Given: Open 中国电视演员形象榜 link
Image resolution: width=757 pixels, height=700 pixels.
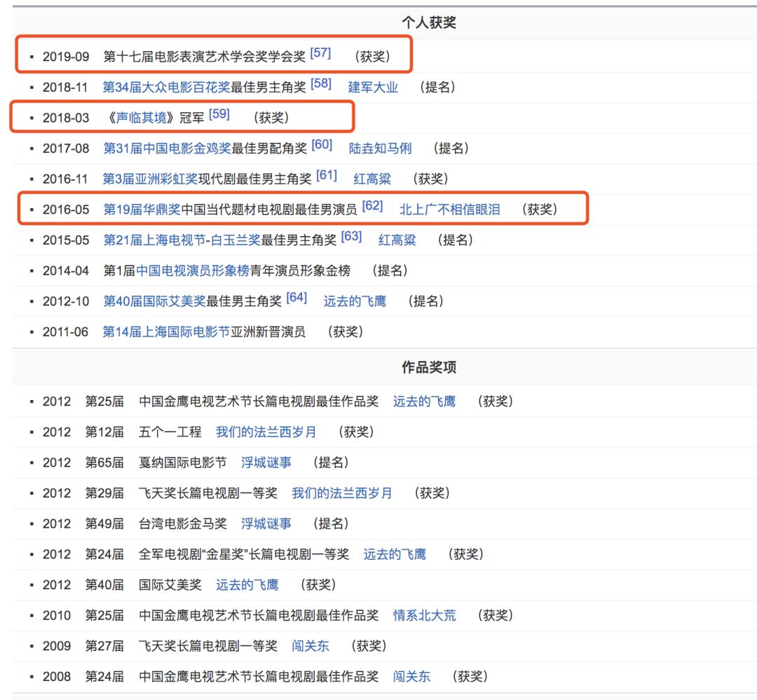Looking at the screenshot, I should click(x=193, y=271).
